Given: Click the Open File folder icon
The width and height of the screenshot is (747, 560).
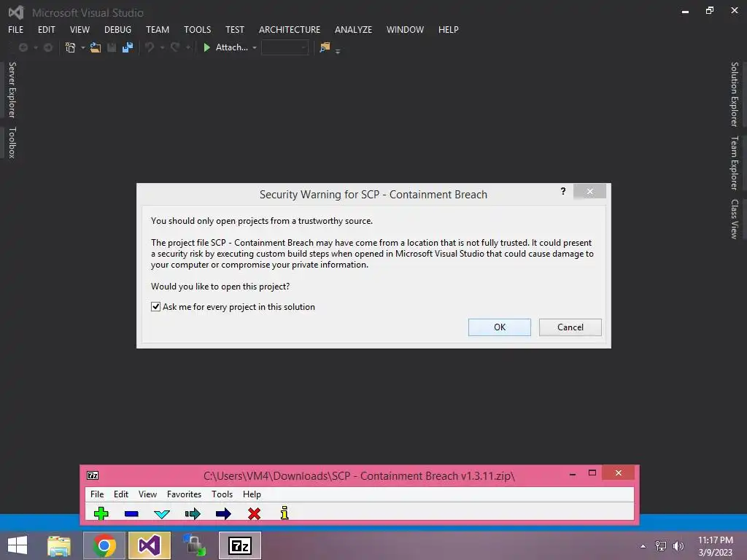Looking at the screenshot, I should point(96,47).
